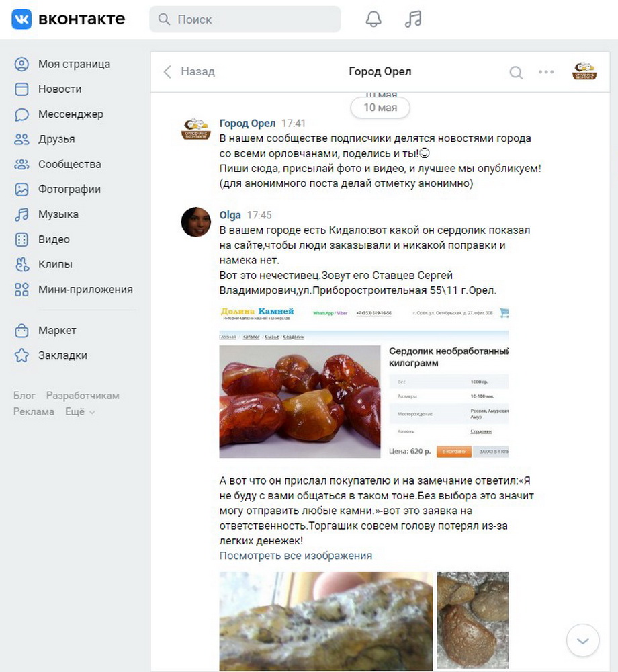Open Olga's profile avatar
Screen dimensions: 618x672
coord(195,222)
